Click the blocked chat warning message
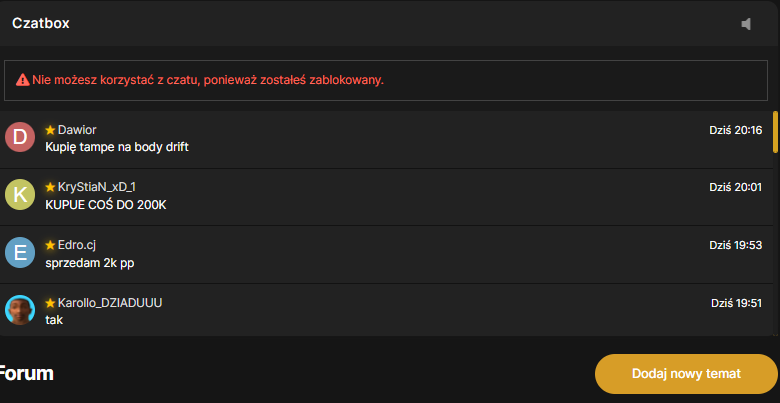The image size is (780, 403). point(208,80)
